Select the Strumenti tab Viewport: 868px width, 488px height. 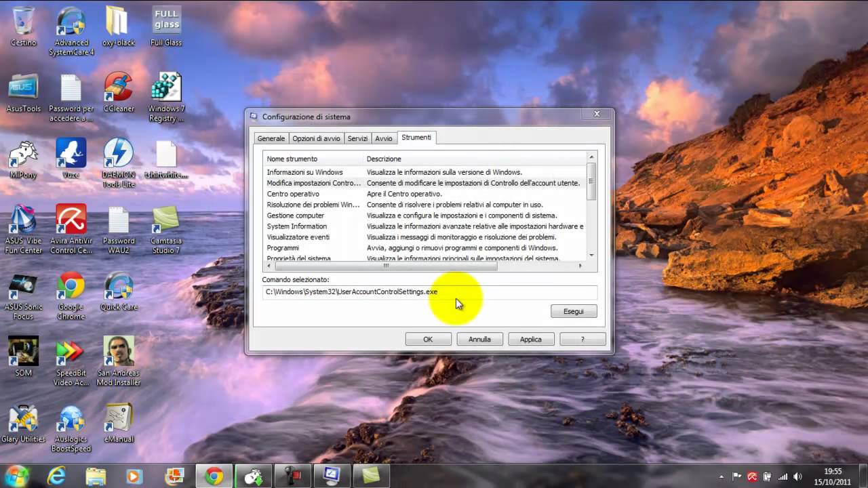(416, 137)
